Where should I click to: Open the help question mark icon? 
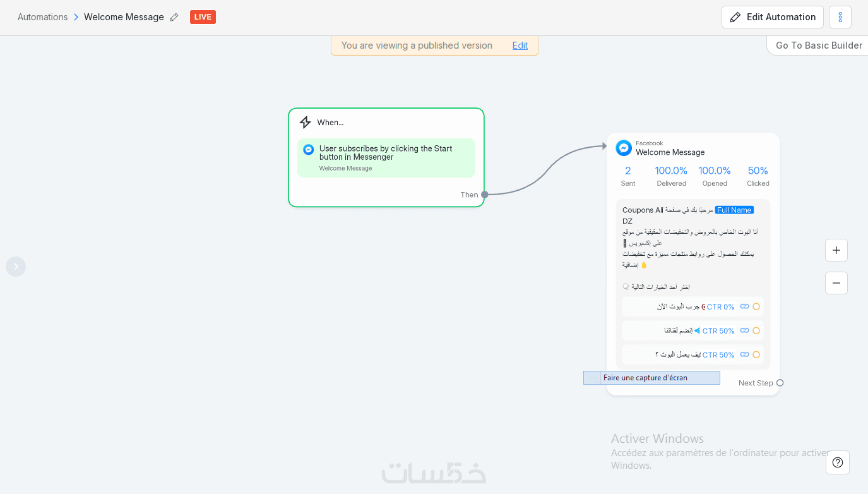coord(837,462)
